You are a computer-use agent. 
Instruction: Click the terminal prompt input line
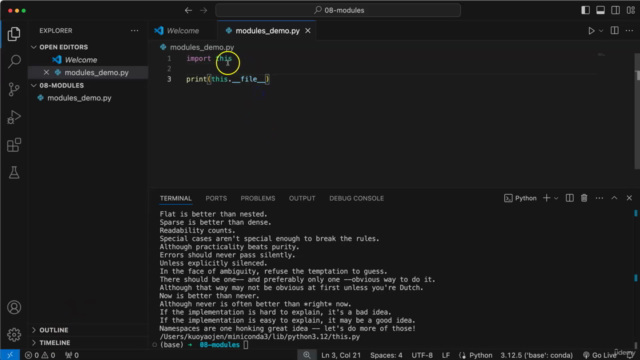(245, 345)
